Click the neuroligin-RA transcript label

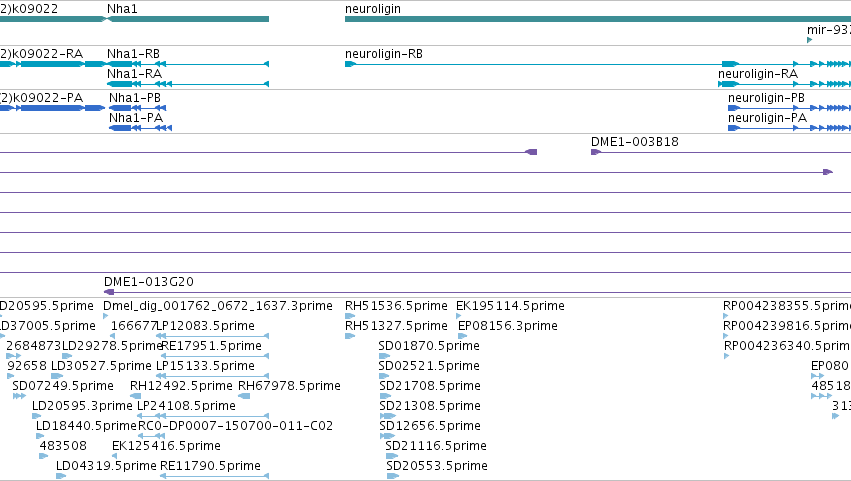(758, 74)
